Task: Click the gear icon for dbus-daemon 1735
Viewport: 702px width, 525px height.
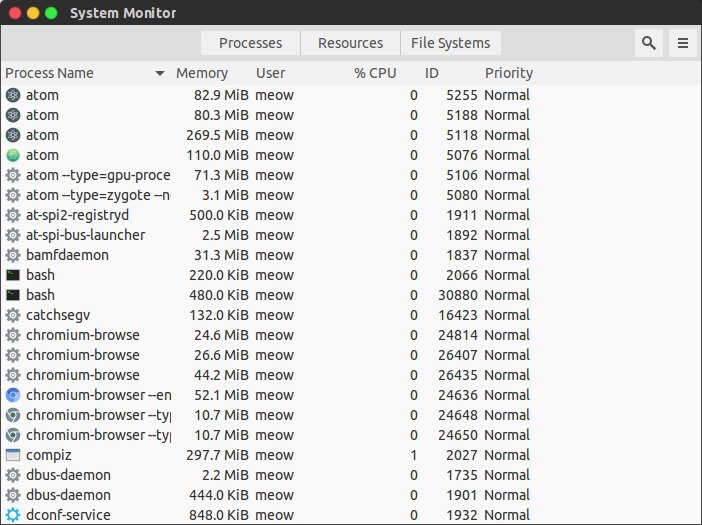Action: click(x=13, y=475)
